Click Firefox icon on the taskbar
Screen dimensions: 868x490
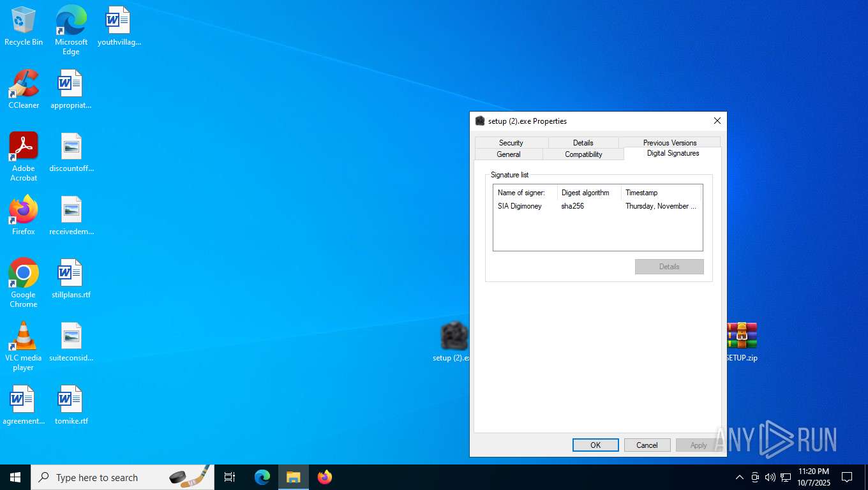(325, 477)
